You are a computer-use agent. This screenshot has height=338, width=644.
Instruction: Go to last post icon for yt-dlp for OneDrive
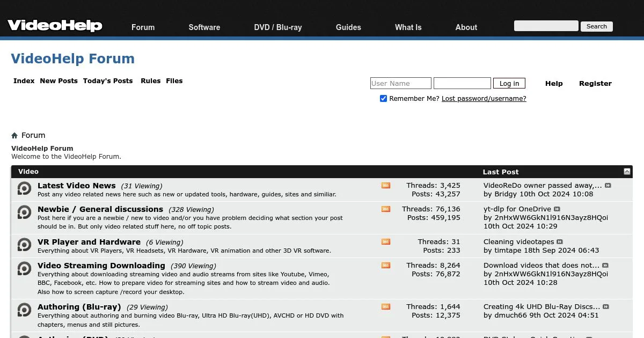(x=557, y=209)
